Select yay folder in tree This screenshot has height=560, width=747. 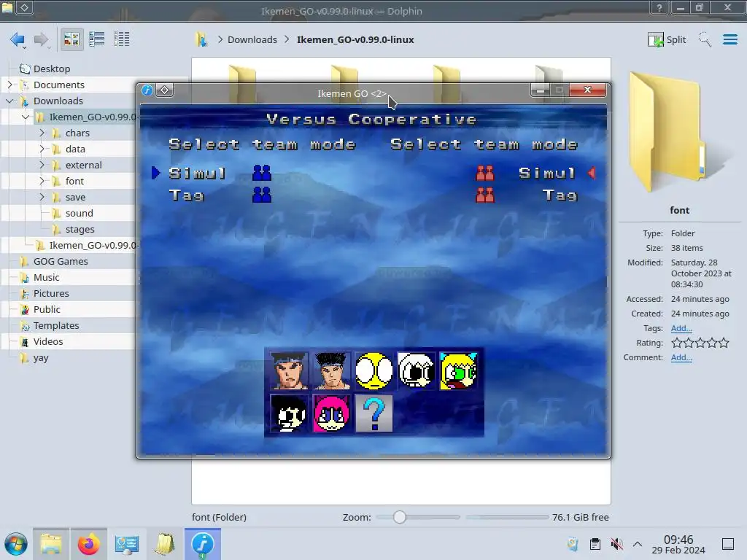tap(41, 357)
